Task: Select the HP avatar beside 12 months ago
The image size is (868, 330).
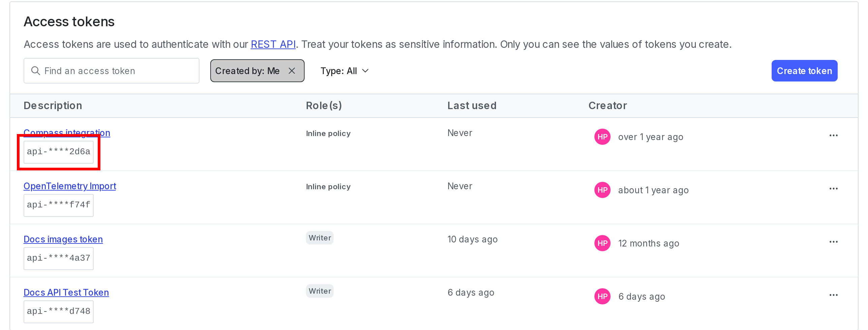Action: [x=602, y=243]
